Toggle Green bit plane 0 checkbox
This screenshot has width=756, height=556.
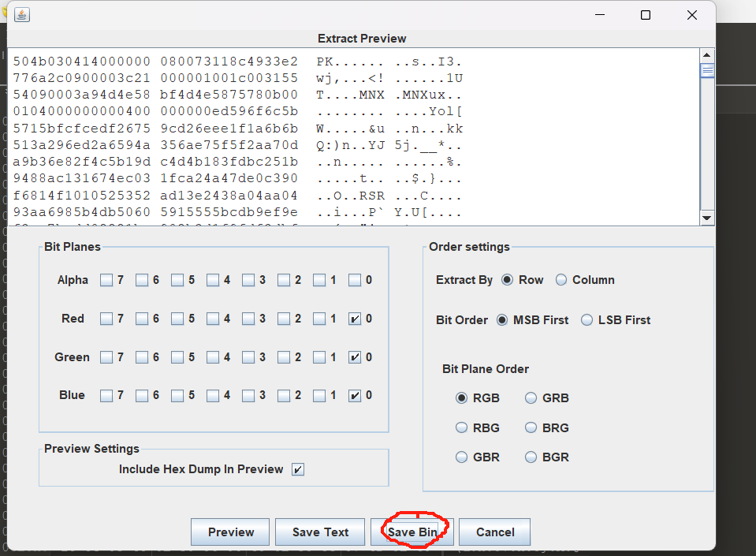click(355, 357)
